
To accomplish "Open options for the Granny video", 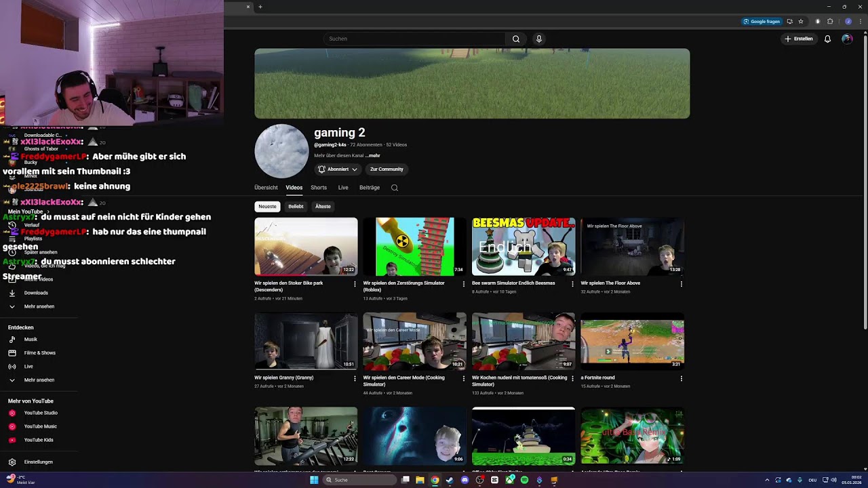I will coord(355,378).
